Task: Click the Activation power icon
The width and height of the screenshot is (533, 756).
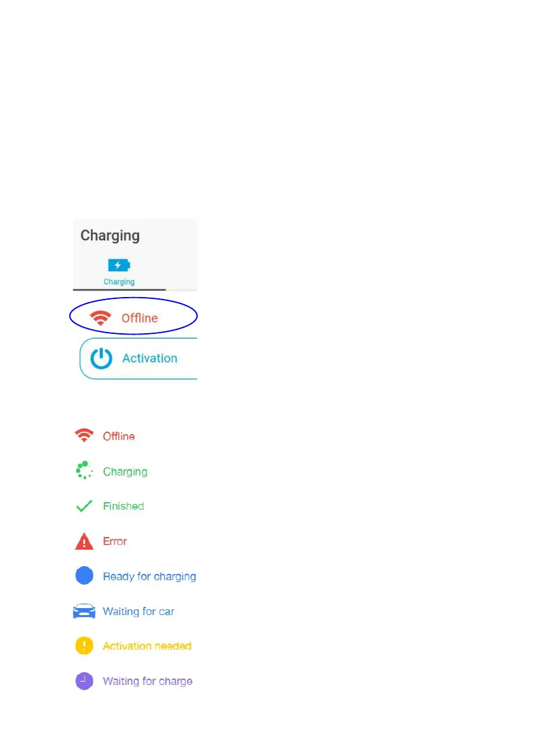Action: (x=101, y=358)
